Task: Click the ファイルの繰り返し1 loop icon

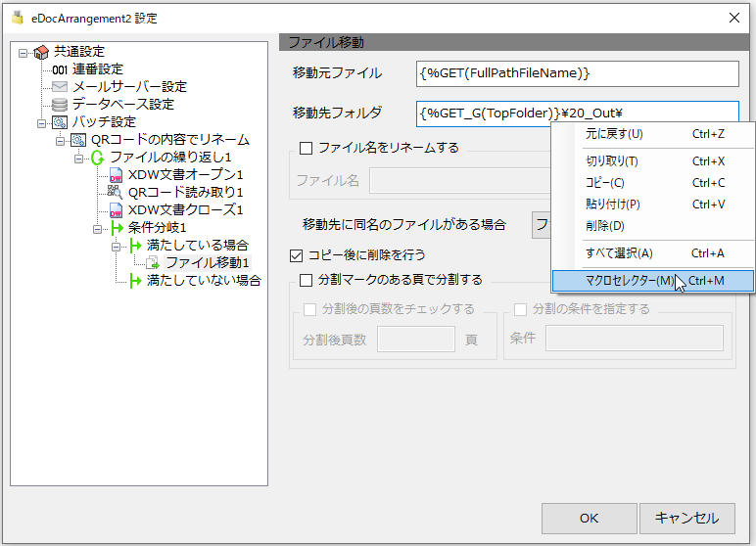Action: tap(97, 158)
